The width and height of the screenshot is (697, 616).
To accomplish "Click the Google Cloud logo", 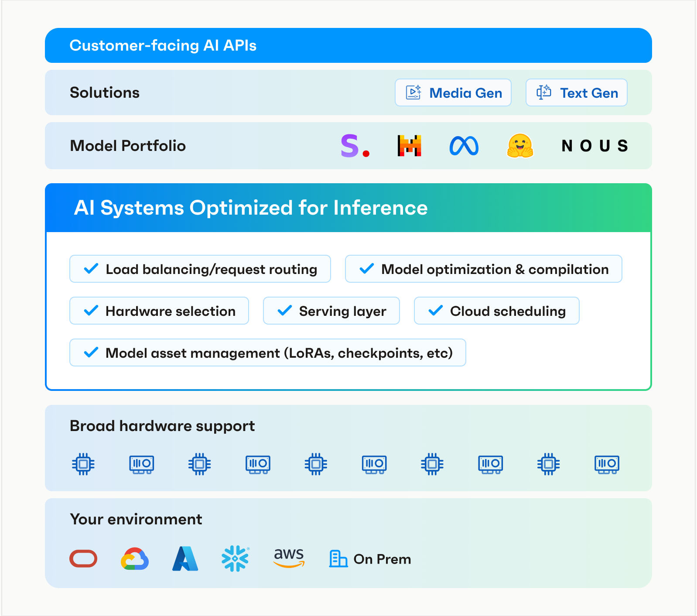I will 135,559.
